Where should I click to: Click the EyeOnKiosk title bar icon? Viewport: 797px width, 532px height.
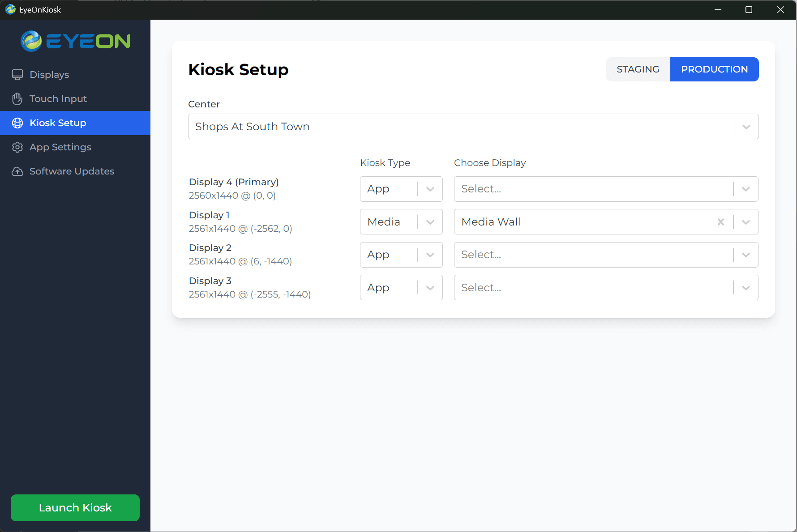(x=10, y=9)
